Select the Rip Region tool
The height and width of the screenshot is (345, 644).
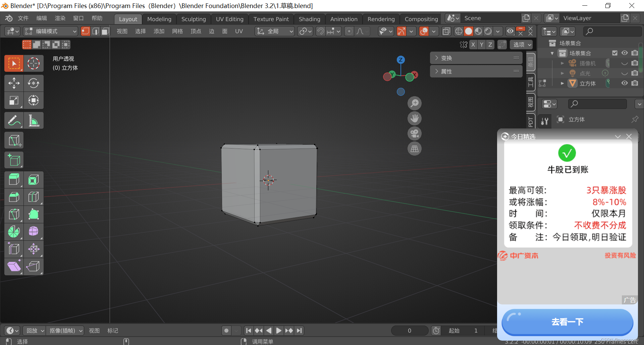34,267
